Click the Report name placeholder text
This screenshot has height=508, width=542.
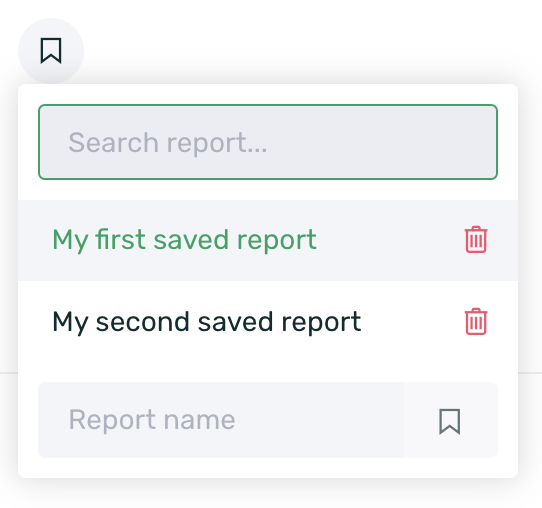(x=152, y=420)
